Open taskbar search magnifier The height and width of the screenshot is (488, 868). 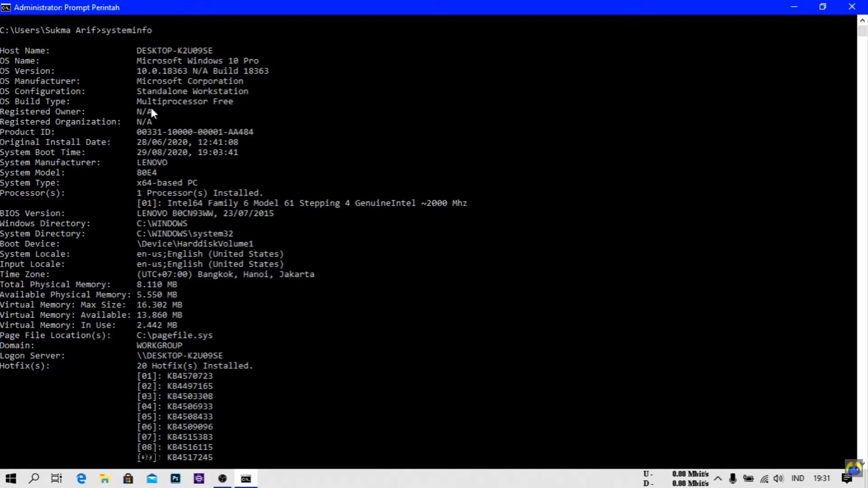(x=34, y=479)
